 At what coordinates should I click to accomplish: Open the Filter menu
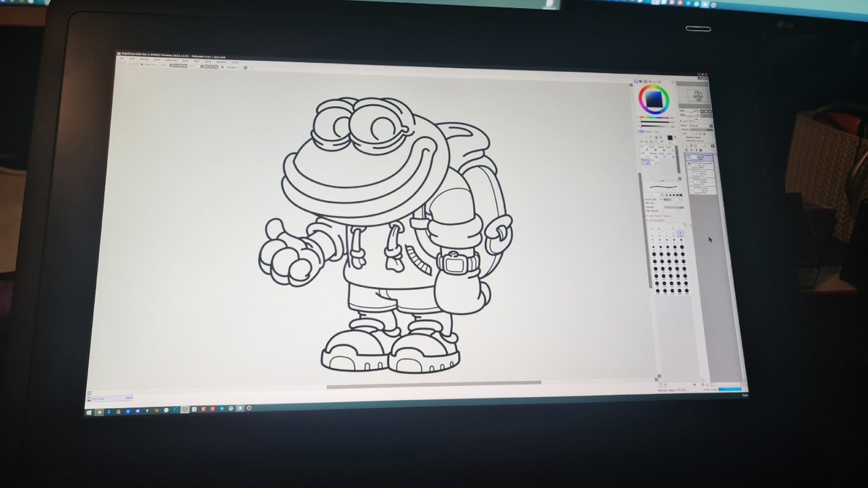click(196, 61)
